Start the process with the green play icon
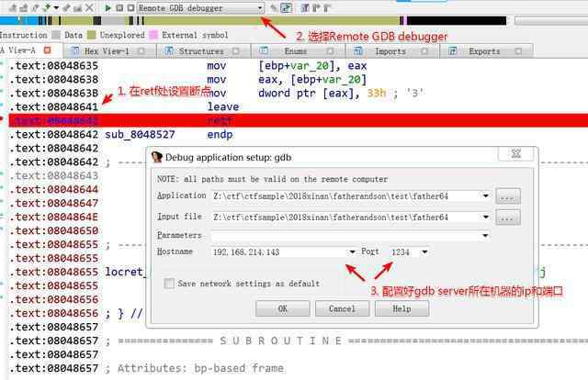 pos(108,7)
